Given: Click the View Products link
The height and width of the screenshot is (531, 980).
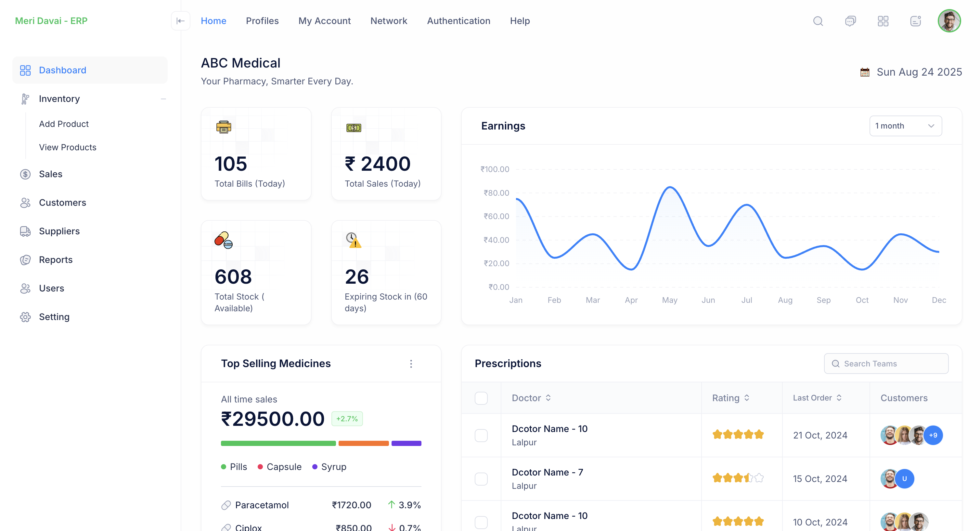Looking at the screenshot, I should 68,147.
